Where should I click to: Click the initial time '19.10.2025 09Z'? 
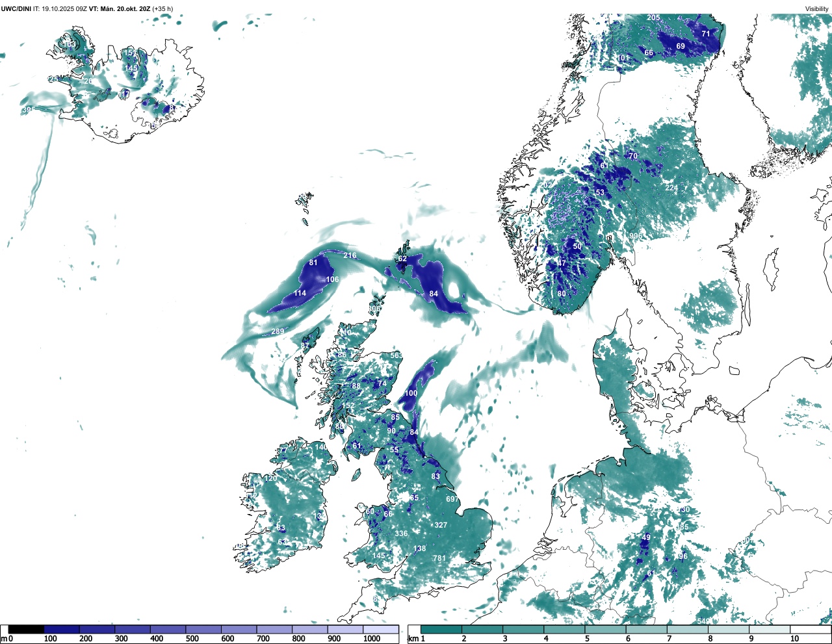(64, 9)
